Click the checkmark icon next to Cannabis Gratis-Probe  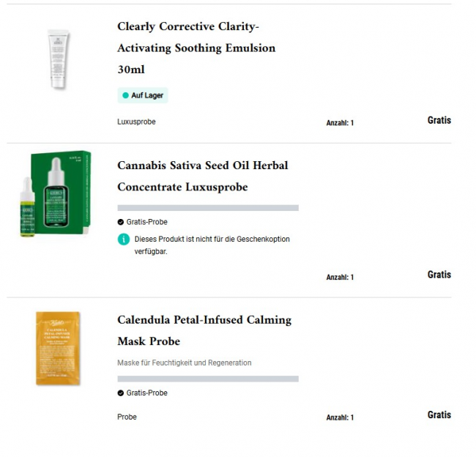[x=121, y=222]
